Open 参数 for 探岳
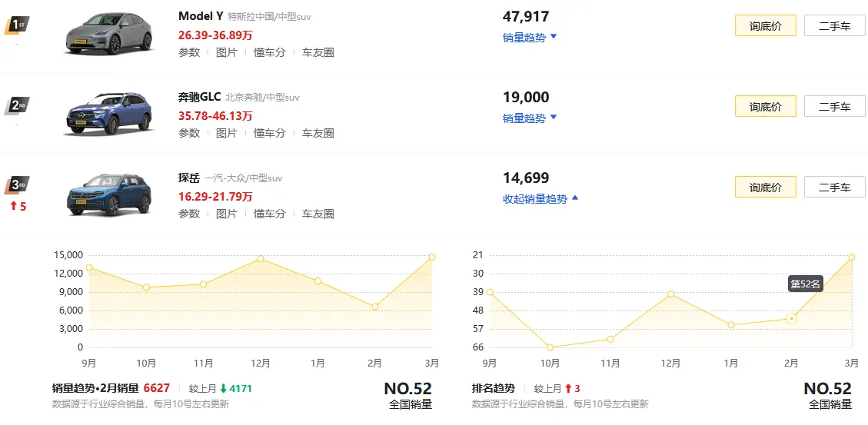Image resolution: width=868 pixels, height=425 pixels. click(x=189, y=214)
